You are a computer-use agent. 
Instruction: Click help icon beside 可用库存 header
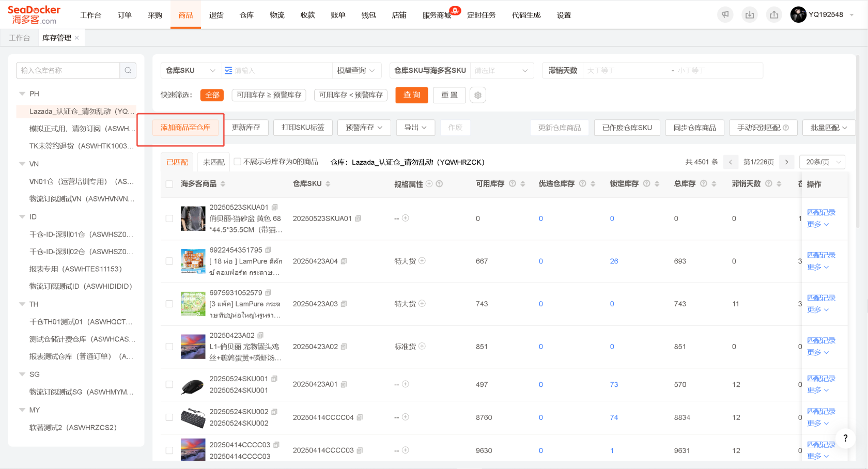coord(513,183)
